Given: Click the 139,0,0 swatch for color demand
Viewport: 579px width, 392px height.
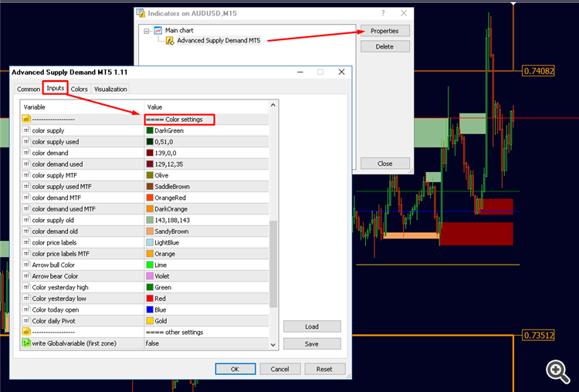Looking at the screenshot, I should [x=150, y=153].
